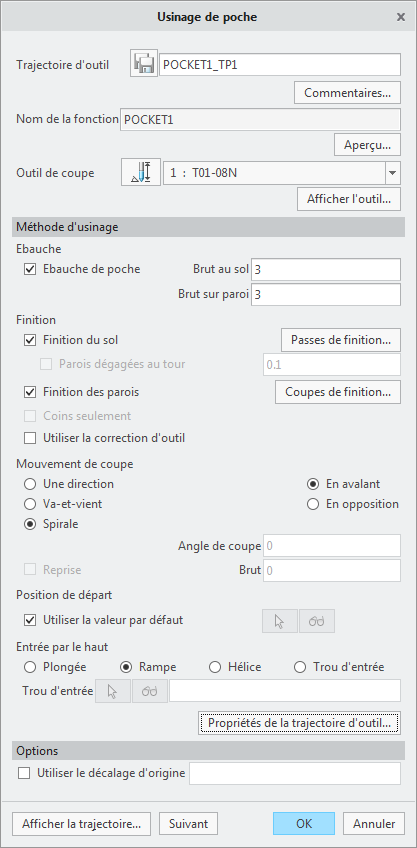Select the Va-et-vient radio option
Image resolution: width=417 pixels, height=848 pixels.
click(x=30, y=504)
